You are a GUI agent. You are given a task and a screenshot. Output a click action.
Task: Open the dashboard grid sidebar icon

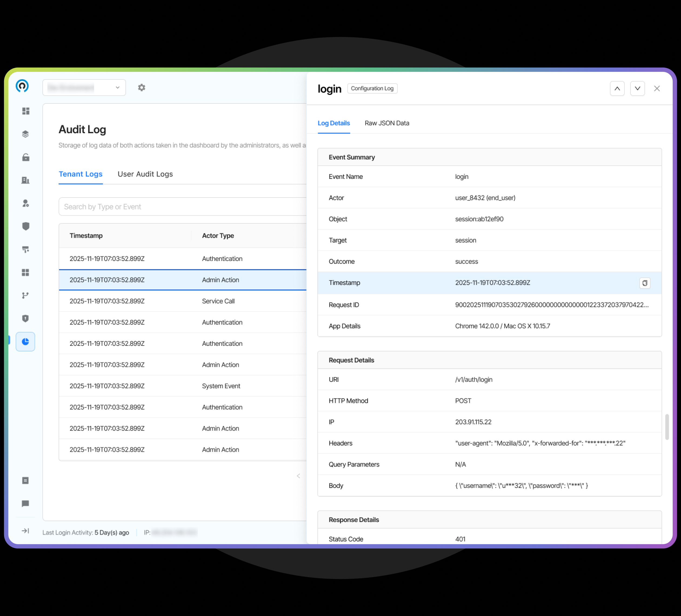pyautogui.click(x=26, y=111)
